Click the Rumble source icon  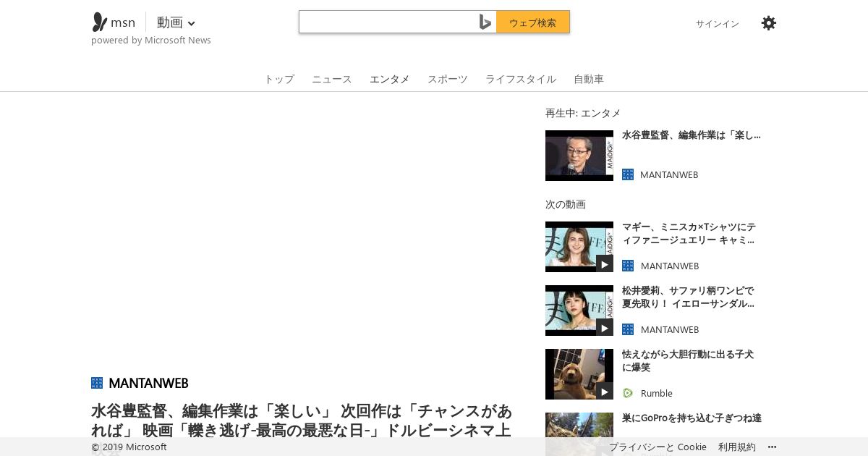pos(628,393)
